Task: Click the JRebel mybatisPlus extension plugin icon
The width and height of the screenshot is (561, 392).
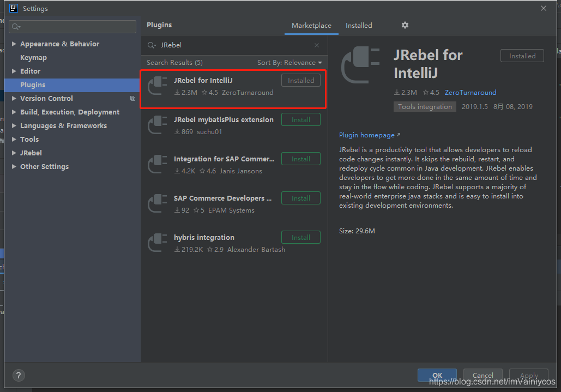Action: [158, 125]
